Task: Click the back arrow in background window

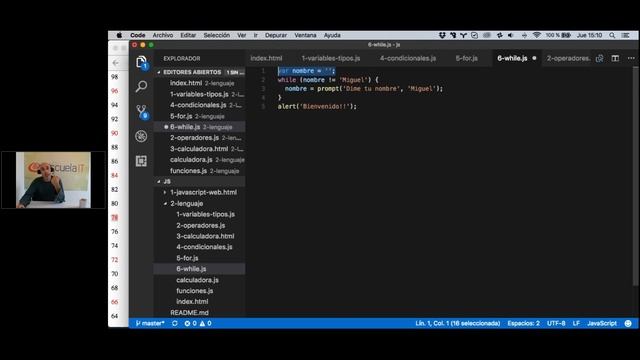Action: tap(116, 63)
